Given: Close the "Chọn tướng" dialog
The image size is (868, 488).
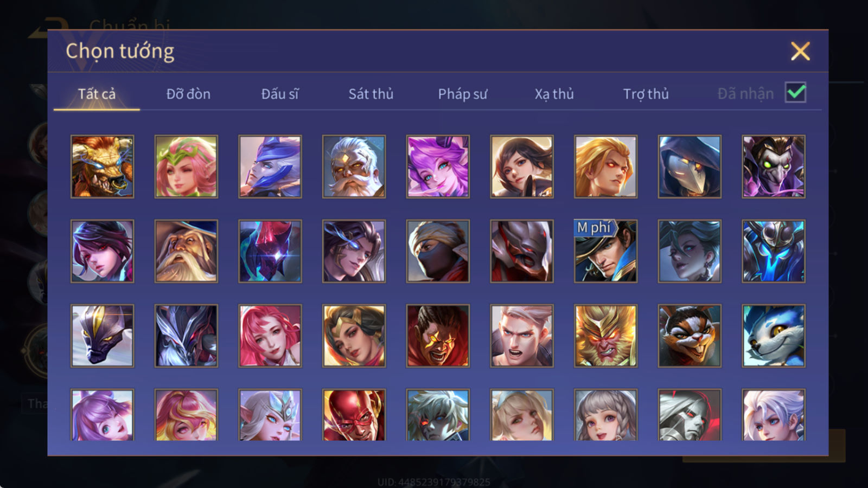Looking at the screenshot, I should pyautogui.click(x=800, y=52).
